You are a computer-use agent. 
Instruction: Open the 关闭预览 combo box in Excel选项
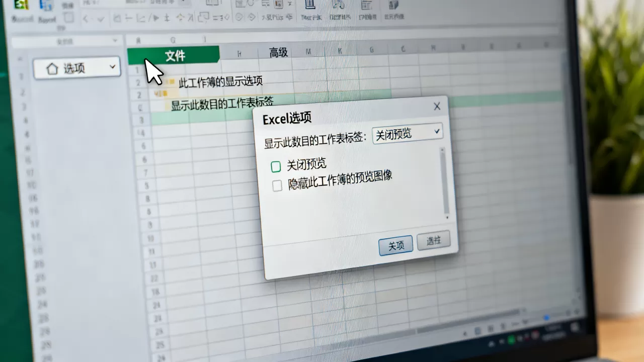[x=408, y=134]
